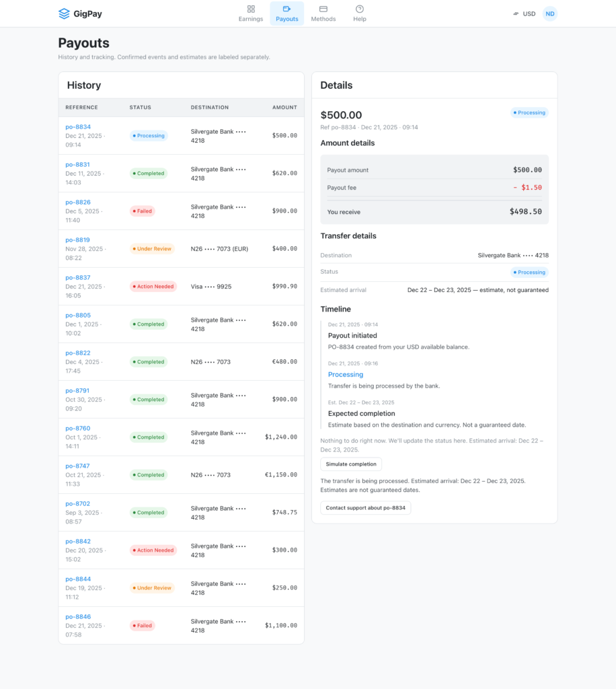The height and width of the screenshot is (689, 616).
Task: Click the $498.50 You receive value
Action: (526, 212)
